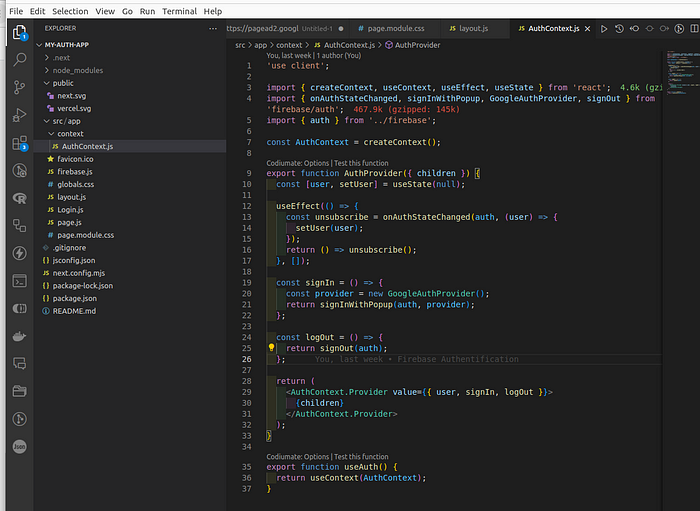Click 'context' breadcrumb segment
The image size is (700, 511).
(x=289, y=45)
